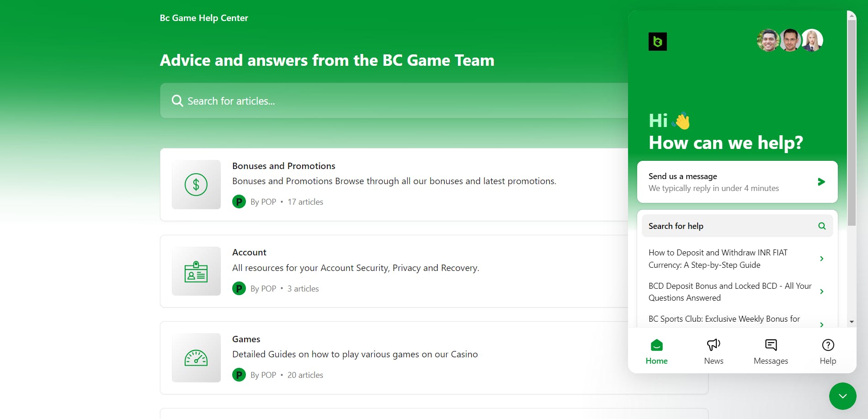Click the chat scrollbar up arrow
Viewport: 868px width, 419px height.
click(851, 15)
